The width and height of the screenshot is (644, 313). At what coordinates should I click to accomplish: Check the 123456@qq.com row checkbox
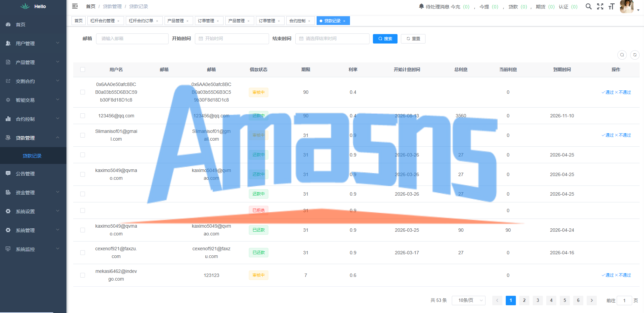(x=83, y=116)
